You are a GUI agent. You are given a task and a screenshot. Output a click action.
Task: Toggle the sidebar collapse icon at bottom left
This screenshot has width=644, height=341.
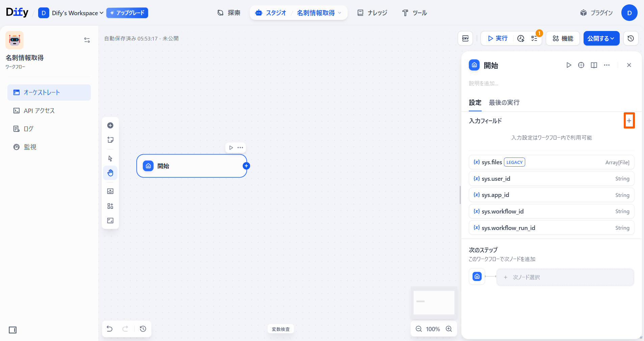[13, 330]
